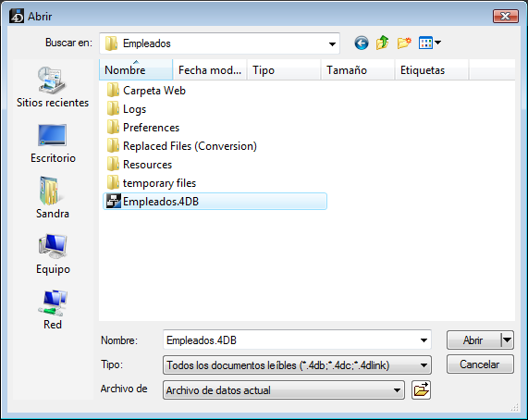Go up one folder level icon
This screenshot has height=420, width=528.
pos(383,43)
